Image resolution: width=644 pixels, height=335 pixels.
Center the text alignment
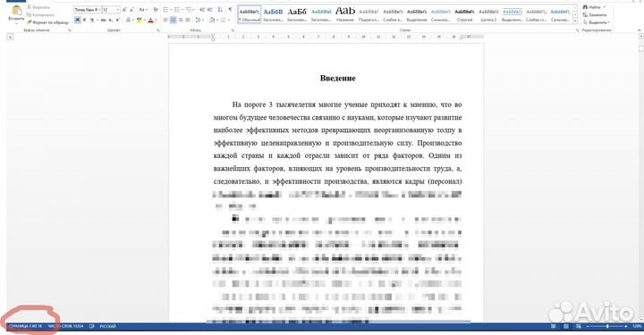173,20
